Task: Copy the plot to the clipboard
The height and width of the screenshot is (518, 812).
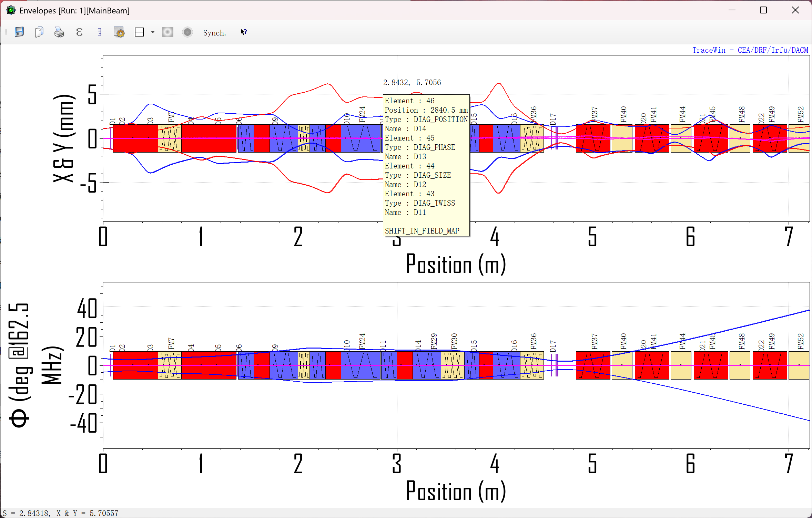Action: click(x=39, y=32)
